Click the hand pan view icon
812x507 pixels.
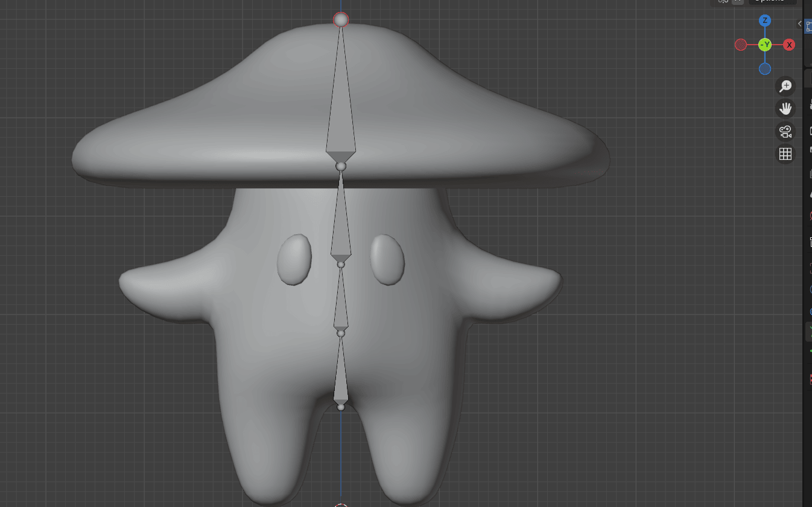click(x=785, y=109)
